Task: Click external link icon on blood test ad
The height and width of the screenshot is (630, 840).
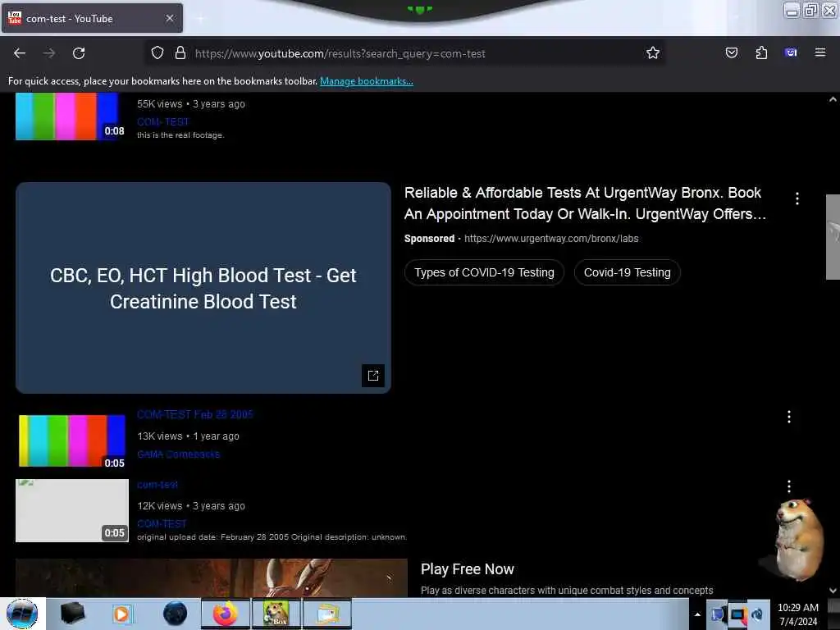Action: pyautogui.click(x=373, y=376)
